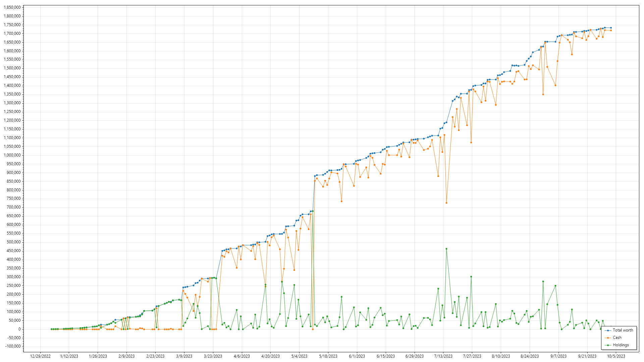Click the 2/23/2023 date label
This screenshot has width=644, height=362.
(x=155, y=356)
